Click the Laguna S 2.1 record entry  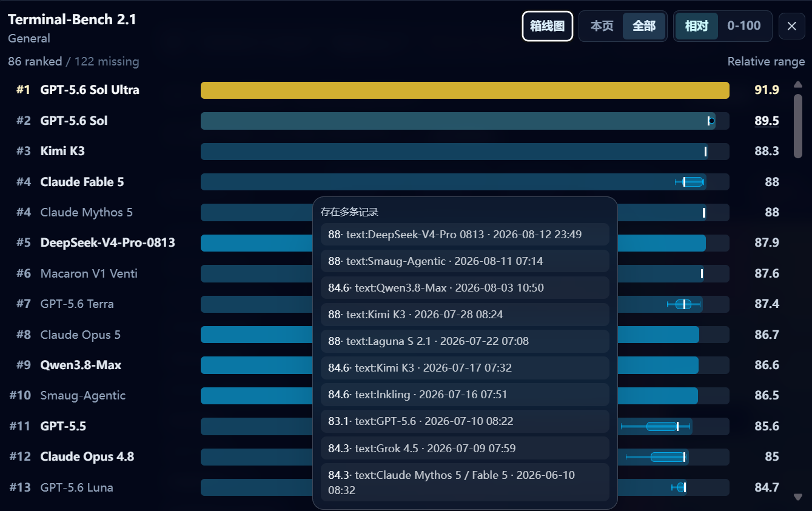(465, 341)
